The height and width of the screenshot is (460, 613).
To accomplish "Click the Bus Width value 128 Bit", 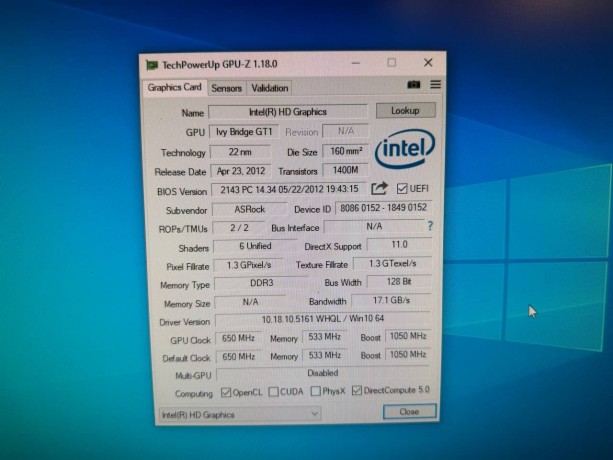I will click(399, 282).
